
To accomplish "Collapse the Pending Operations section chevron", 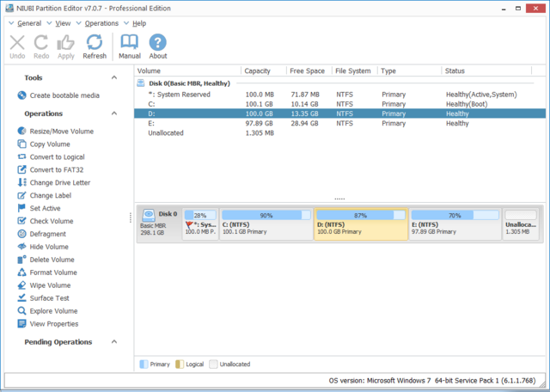I will (114, 342).
